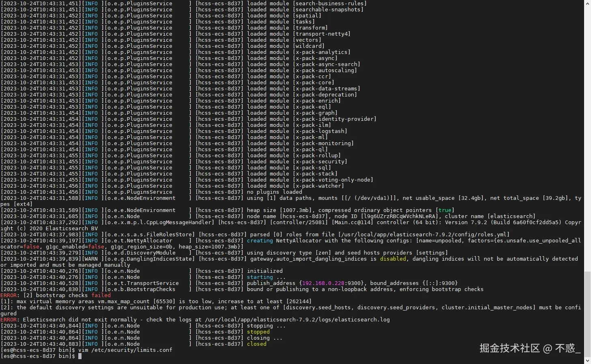Screen dimensions: 591x364
Task: Click the module name [x-pack-data-streams]
Action: click(x=326, y=89)
